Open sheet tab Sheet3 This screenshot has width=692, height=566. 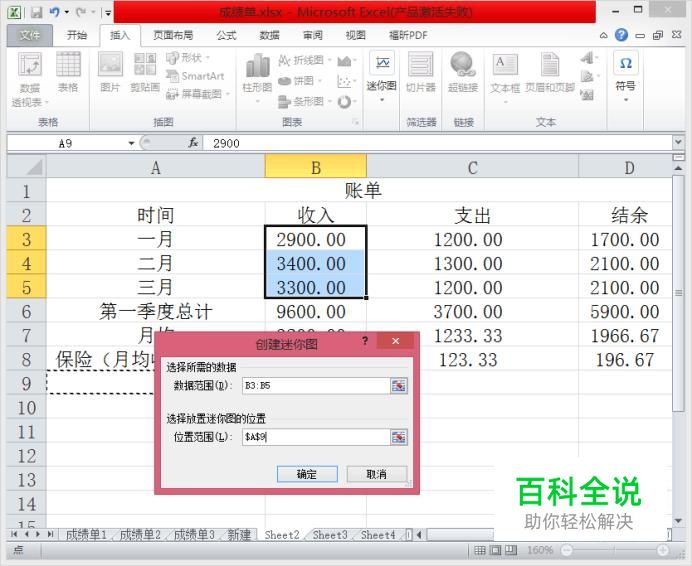click(x=330, y=535)
